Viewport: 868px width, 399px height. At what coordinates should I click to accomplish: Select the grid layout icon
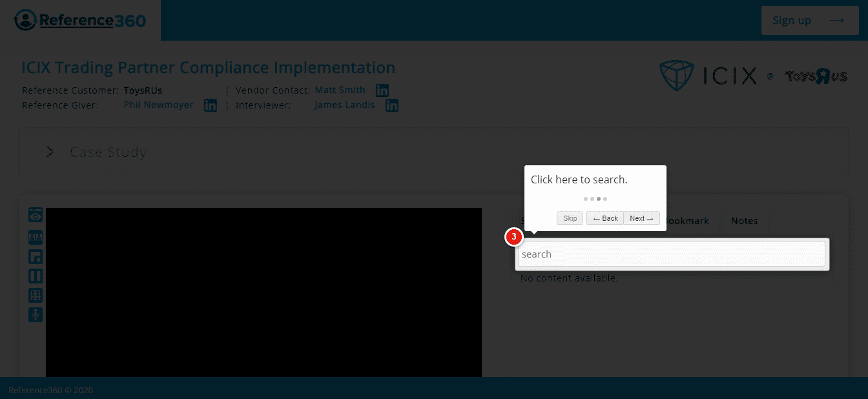pyautogui.click(x=36, y=295)
